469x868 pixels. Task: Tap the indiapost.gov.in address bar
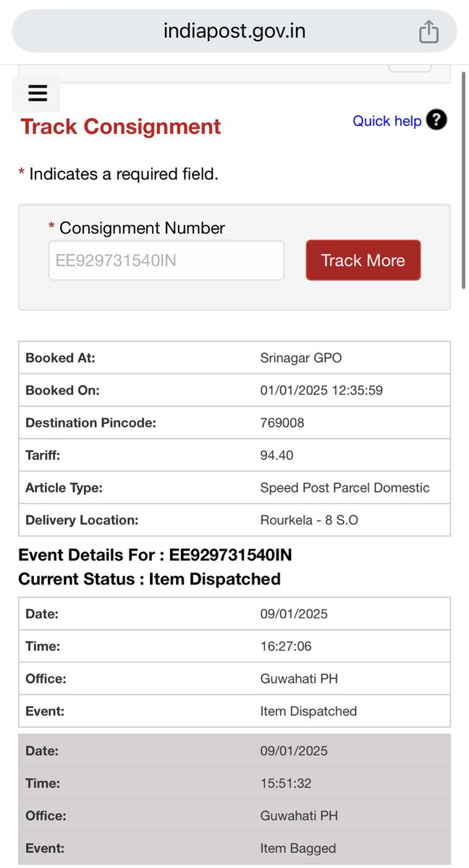click(x=234, y=32)
